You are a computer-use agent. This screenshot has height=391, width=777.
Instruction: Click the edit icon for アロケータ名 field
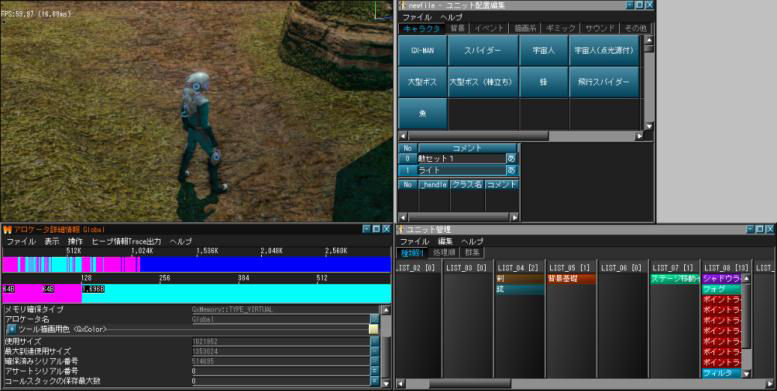point(375,319)
